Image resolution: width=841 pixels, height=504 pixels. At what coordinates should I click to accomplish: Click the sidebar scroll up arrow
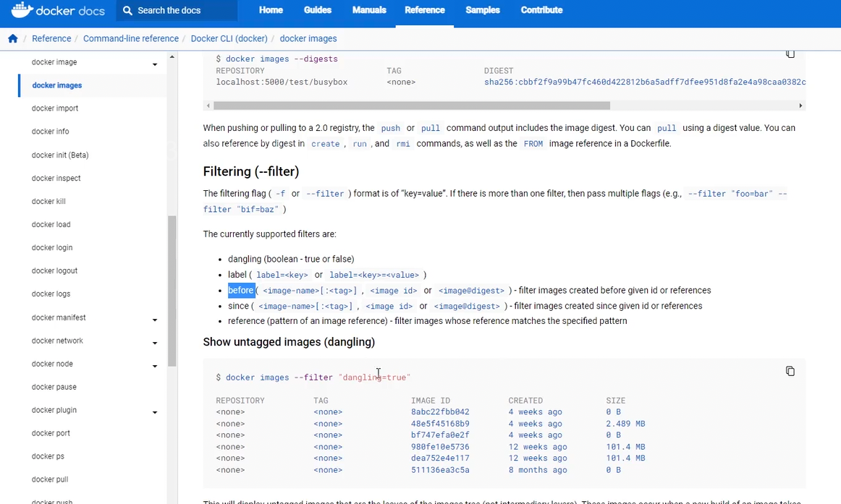click(x=172, y=57)
